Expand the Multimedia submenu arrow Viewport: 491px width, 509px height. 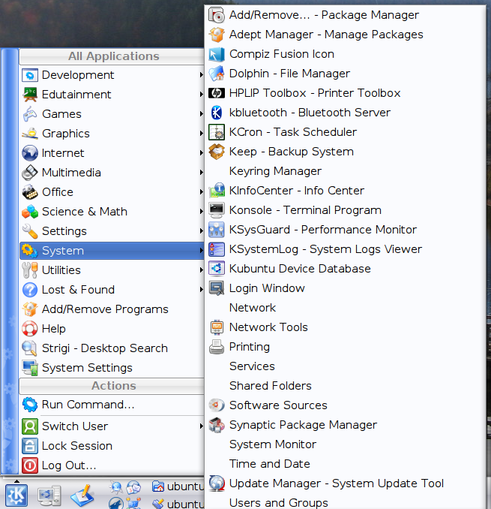point(201,172)
